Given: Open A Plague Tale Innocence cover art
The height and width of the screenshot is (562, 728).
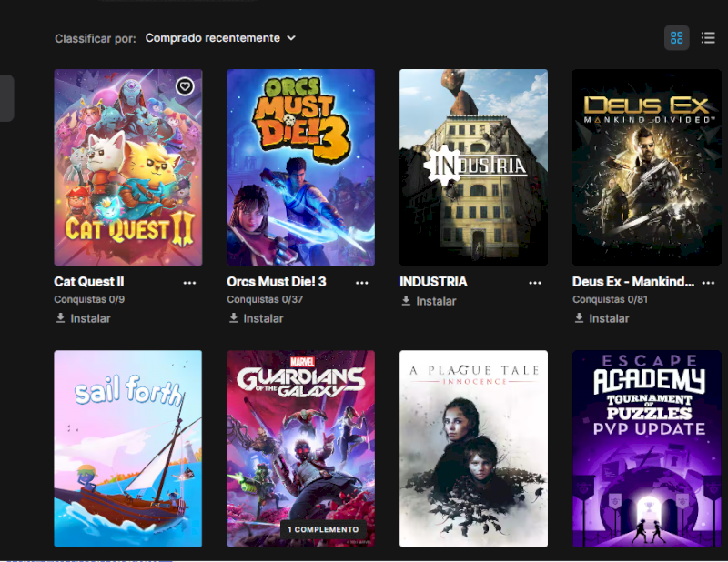Looking at the screenshot, I should click(473, 448).
